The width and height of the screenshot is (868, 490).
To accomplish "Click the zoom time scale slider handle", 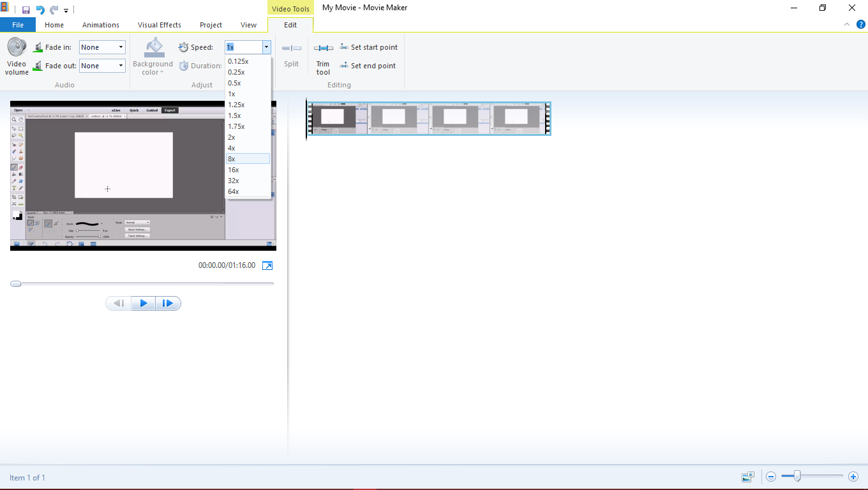I will point(797,476).
